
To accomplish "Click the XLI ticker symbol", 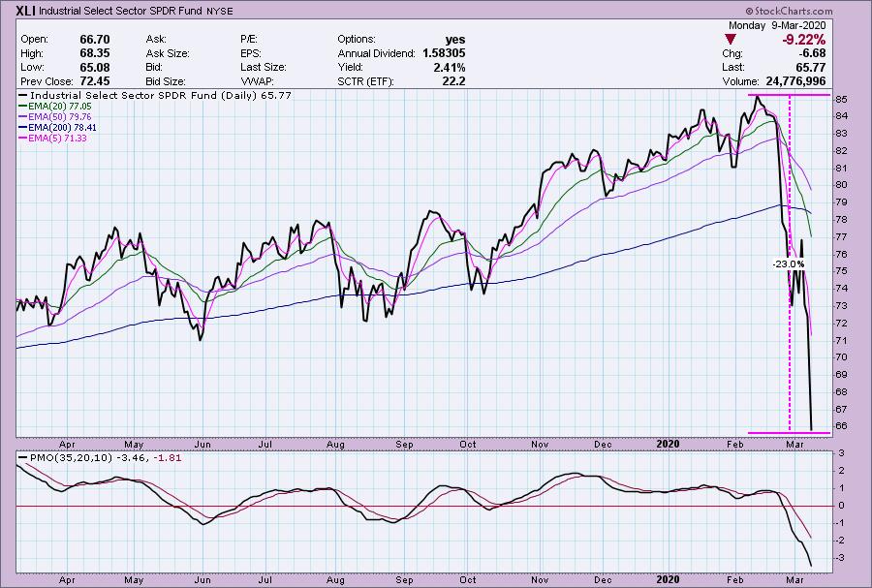I will 25,10.
